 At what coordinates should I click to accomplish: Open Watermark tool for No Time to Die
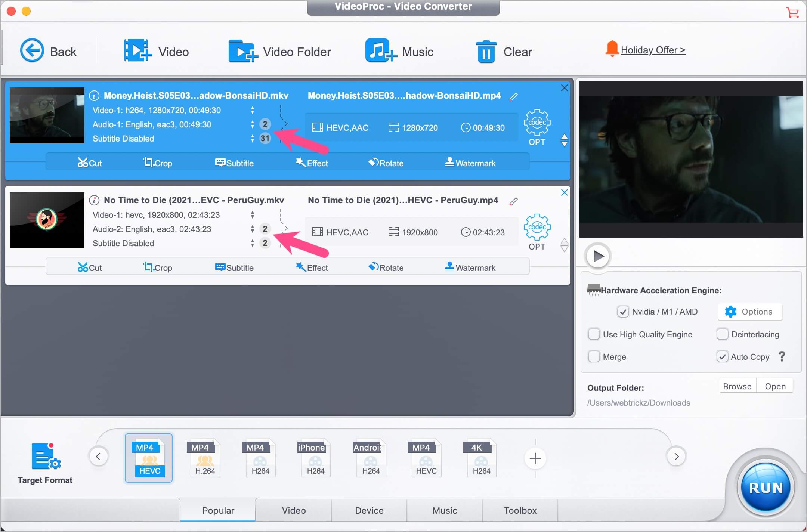click(x=470, y=267)
